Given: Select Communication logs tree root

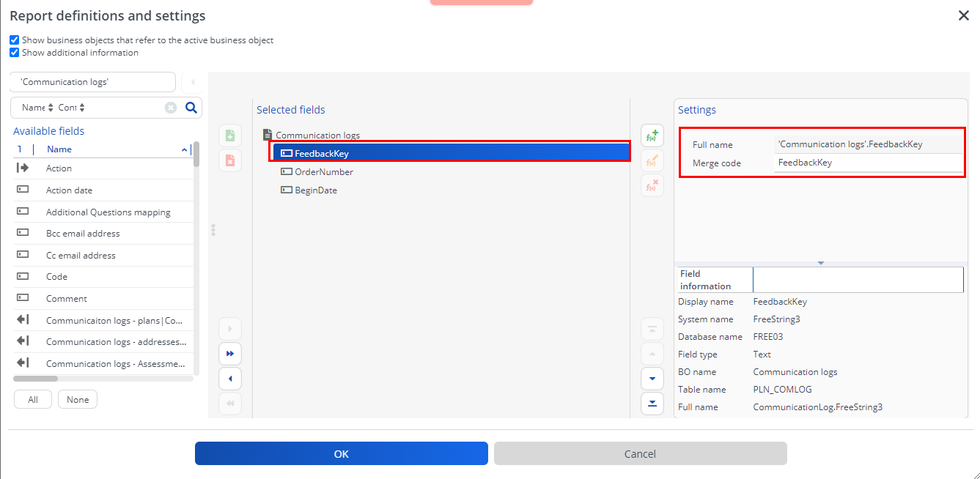Looking at the screenshot, I should coord(317,135).
